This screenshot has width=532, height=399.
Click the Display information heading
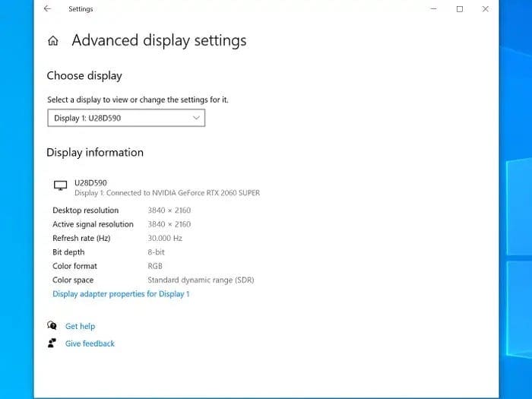point(95,152)
